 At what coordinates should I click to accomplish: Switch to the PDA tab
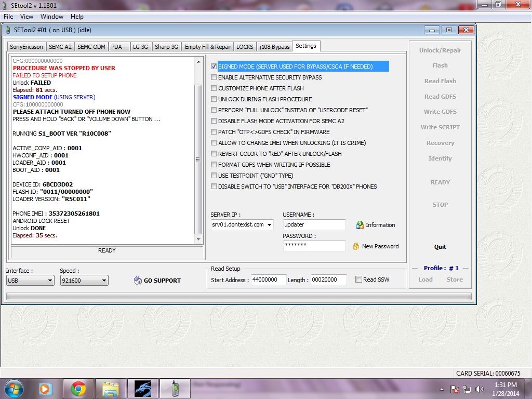119,47
